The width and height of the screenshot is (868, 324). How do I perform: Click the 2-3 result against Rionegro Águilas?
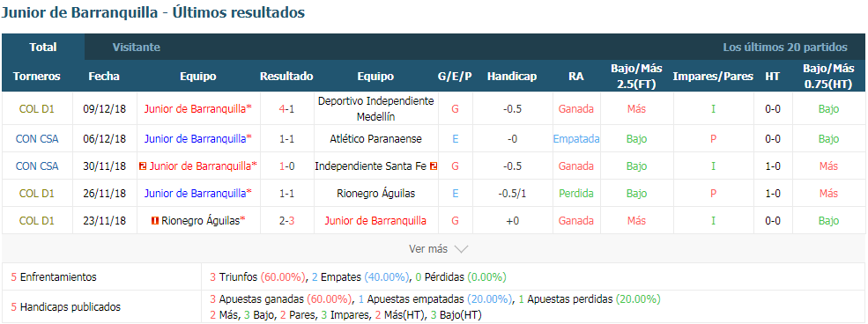point(286,221)
